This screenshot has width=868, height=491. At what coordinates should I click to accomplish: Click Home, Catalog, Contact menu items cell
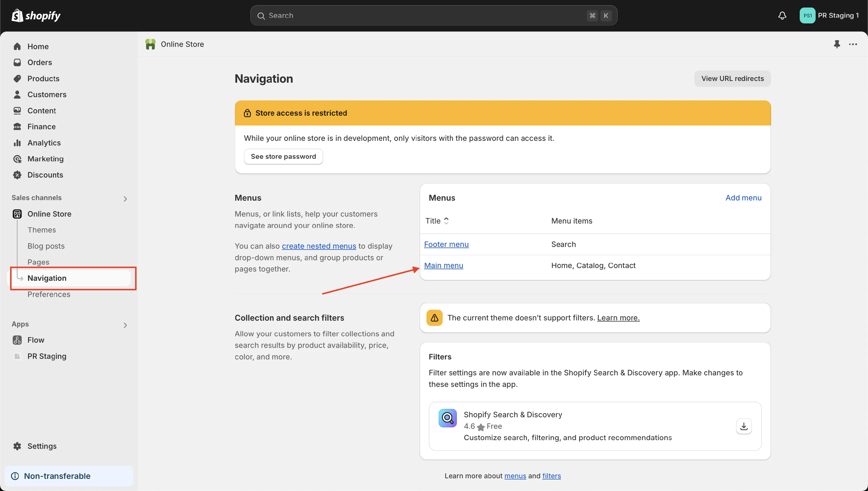593,266
